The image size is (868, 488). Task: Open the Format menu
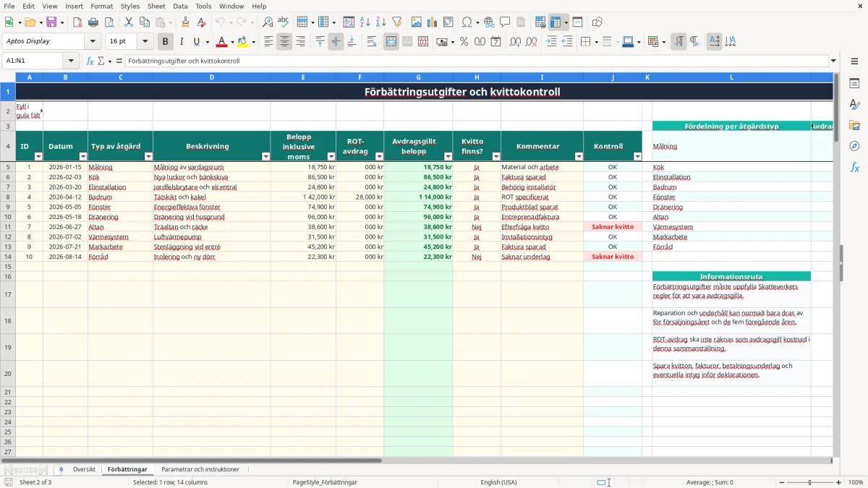(x=102, y=6)
